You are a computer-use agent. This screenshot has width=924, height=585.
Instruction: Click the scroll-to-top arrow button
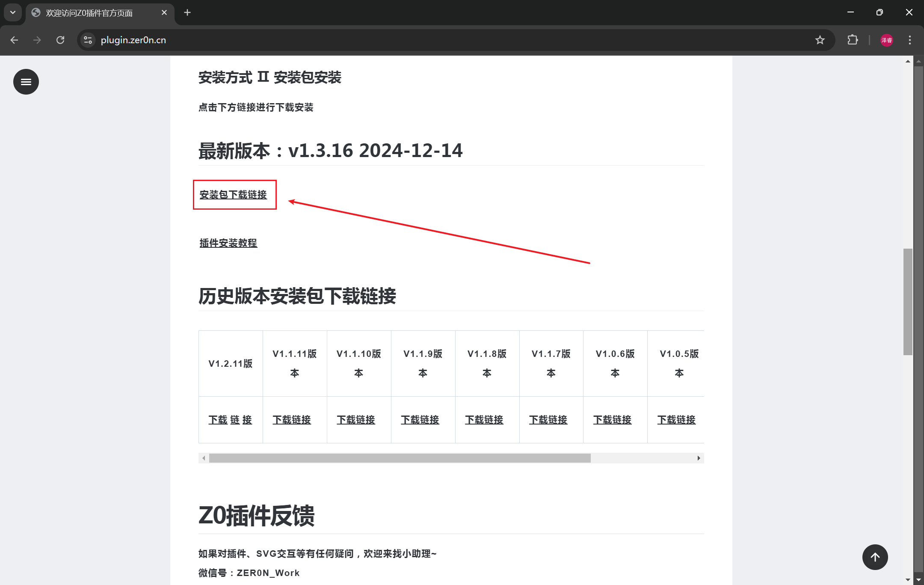coord(875,557)
